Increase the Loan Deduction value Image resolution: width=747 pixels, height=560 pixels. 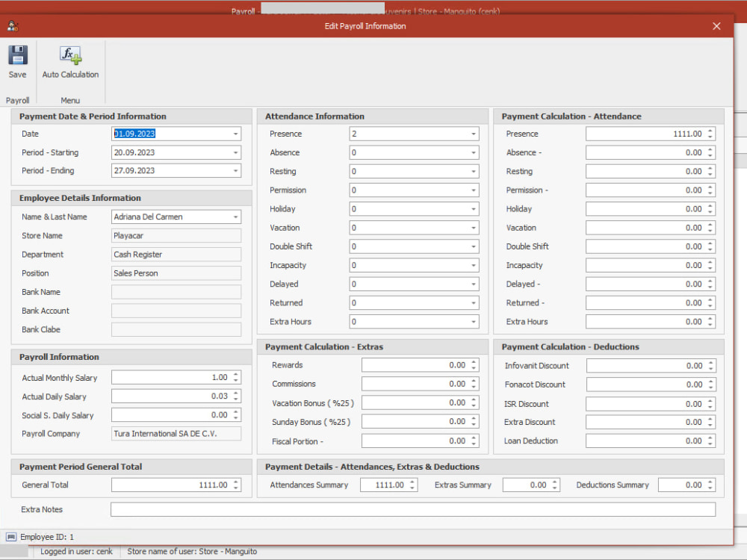pos(711,438)
